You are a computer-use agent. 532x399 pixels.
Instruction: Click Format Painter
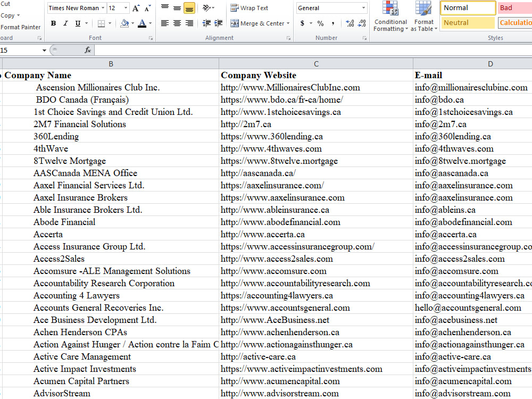click(20, 27)
